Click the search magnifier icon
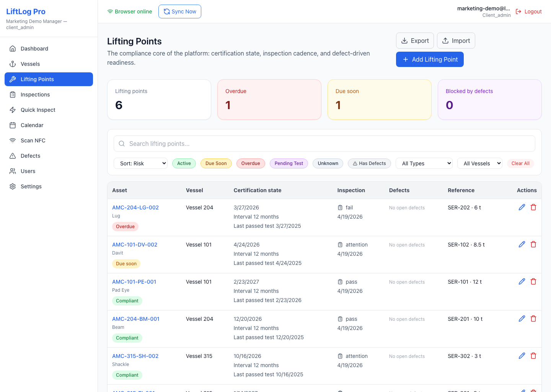The width and height of the screenshot is (551, 392). click(122, 144)
